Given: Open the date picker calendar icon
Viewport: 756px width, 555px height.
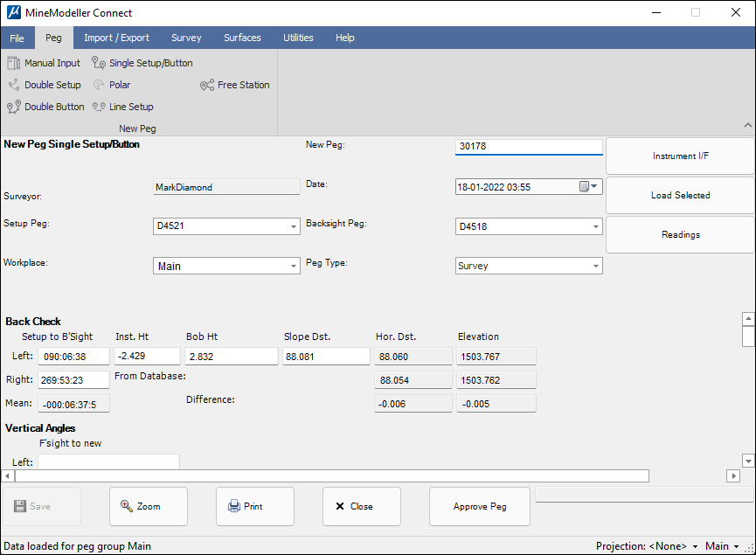Looking at the screenshot, I should point(584,186).
